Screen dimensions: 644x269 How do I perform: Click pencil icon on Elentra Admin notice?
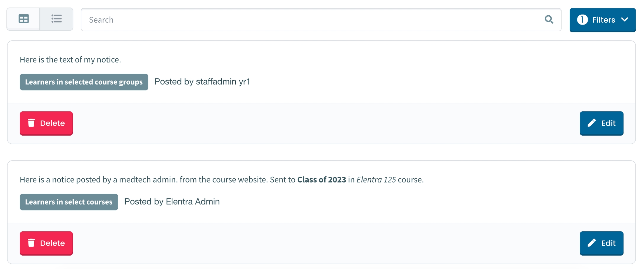coord(592,243)
